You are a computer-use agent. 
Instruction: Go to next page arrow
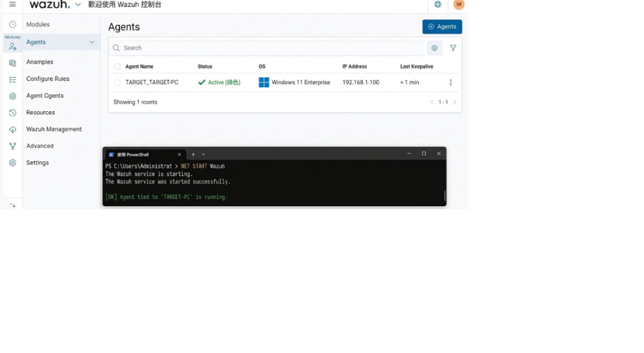[x=455, y=102]
